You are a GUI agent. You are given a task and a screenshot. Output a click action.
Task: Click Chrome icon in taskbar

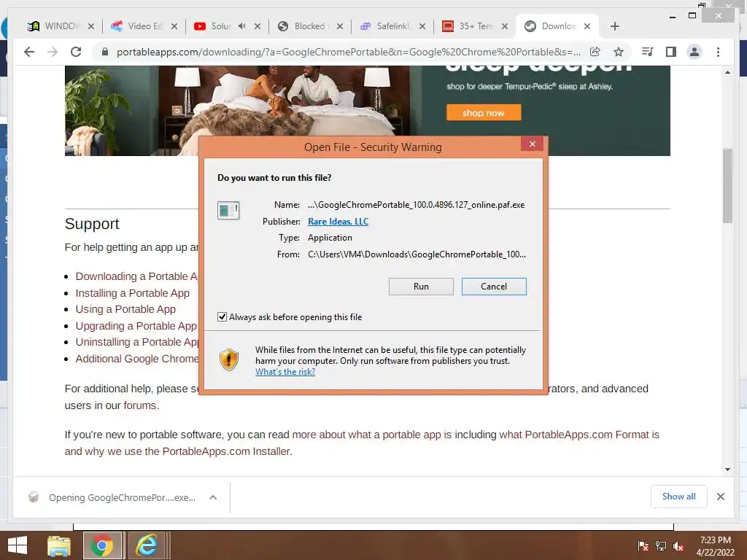[x=101, y=545]
